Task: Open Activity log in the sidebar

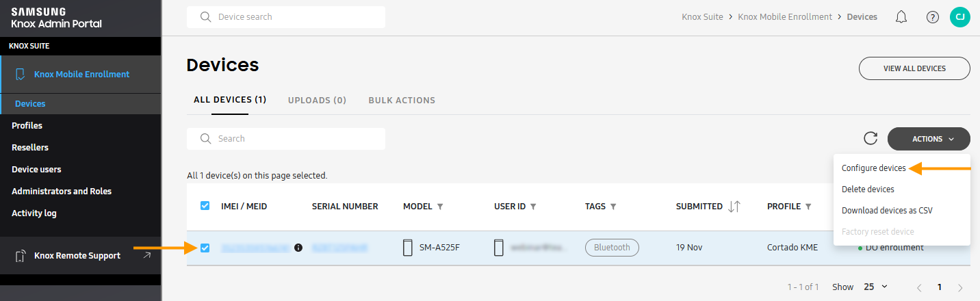Action: (34, 213)
